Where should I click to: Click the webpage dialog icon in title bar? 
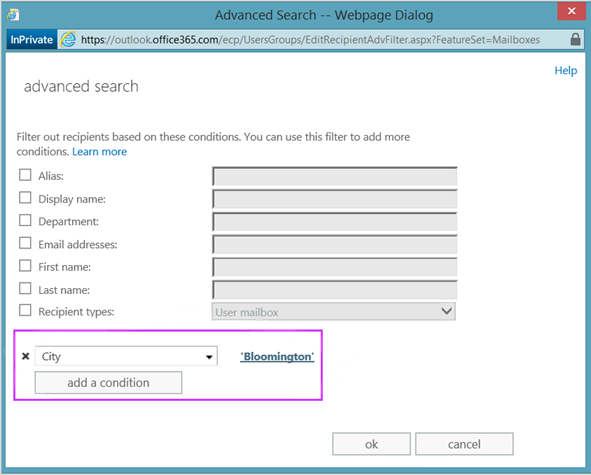click(x=13, y=15)
